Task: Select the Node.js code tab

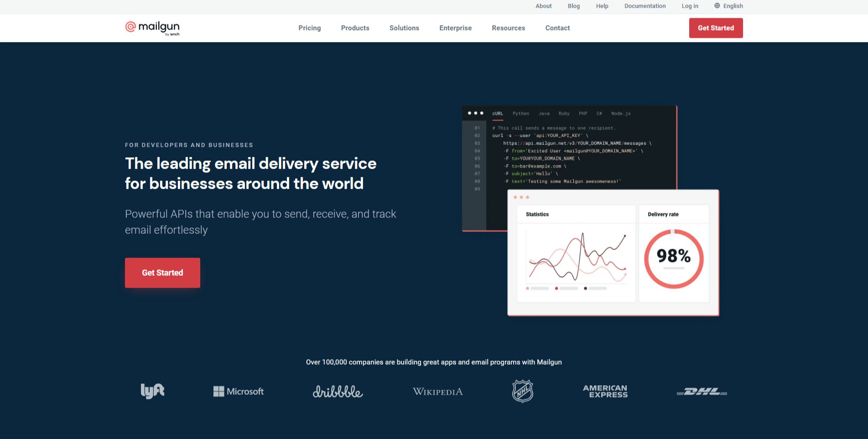Action: pyautogui.click(x=621, y=114)
